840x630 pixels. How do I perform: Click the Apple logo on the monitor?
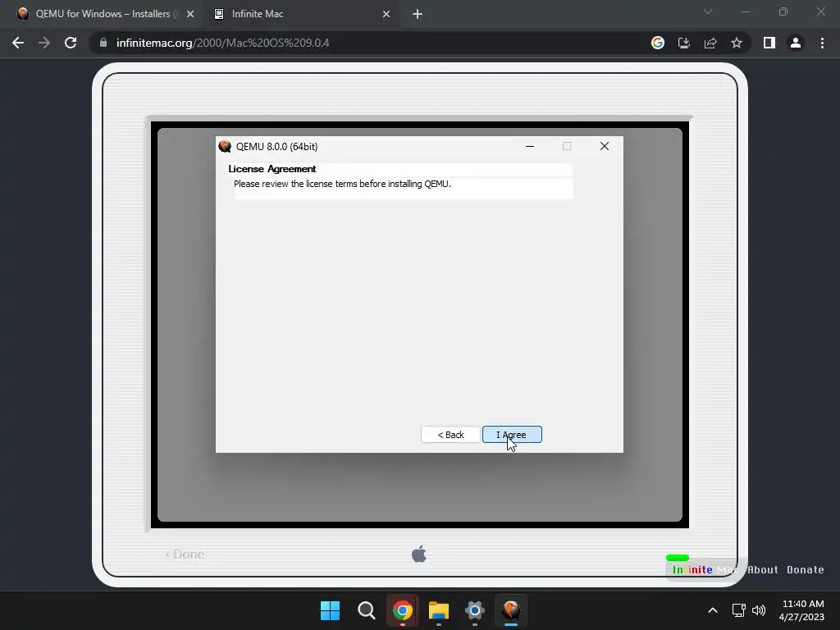[x=419, y=554]
